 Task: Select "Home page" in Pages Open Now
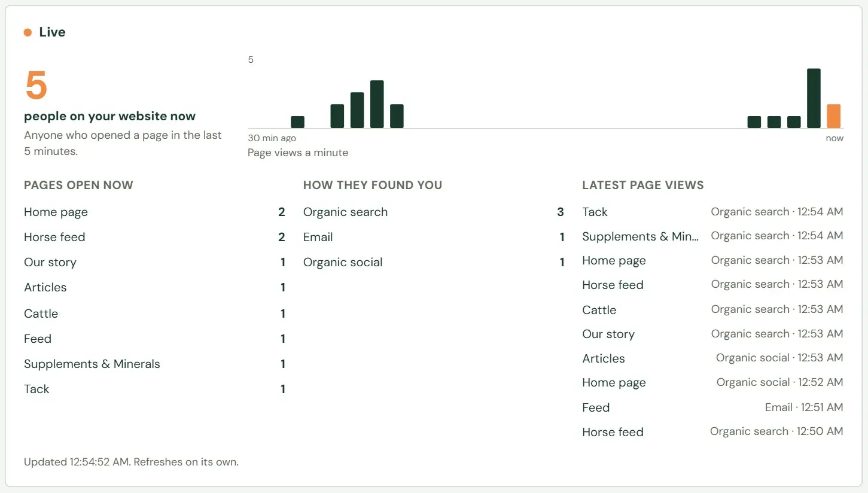[56, 212]
